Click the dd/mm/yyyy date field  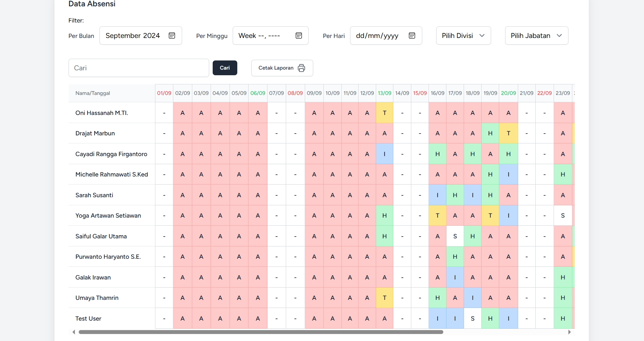coord(377,36)
